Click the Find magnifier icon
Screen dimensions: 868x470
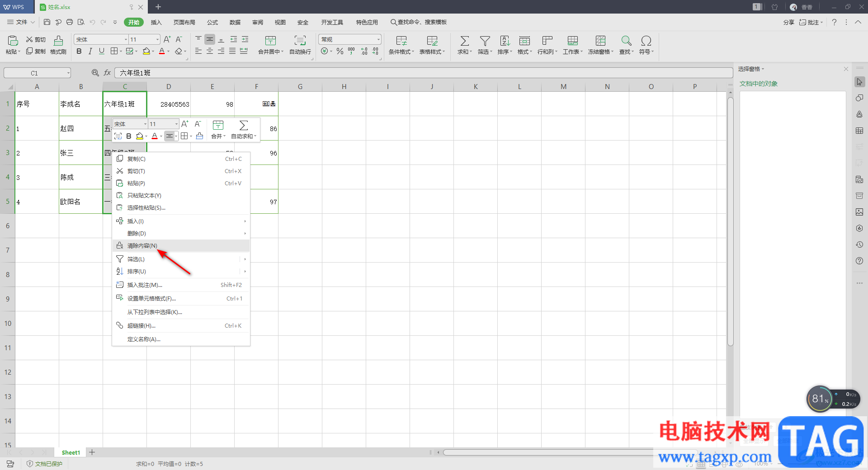pyautogui.click(x=626, y=41)
